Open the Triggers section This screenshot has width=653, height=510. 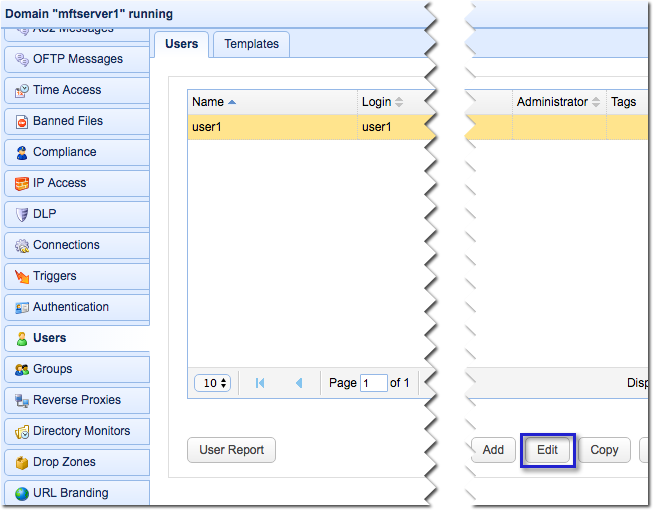tap(77, 276)
